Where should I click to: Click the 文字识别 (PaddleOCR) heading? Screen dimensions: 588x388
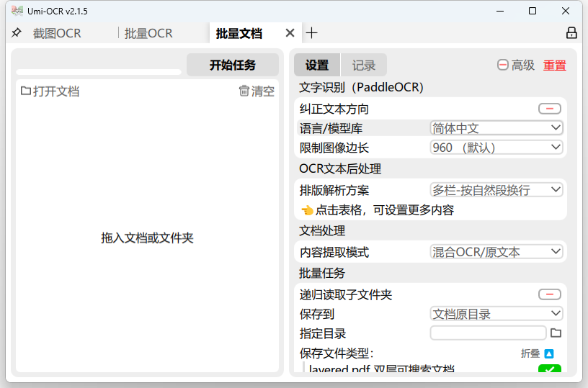361,87
